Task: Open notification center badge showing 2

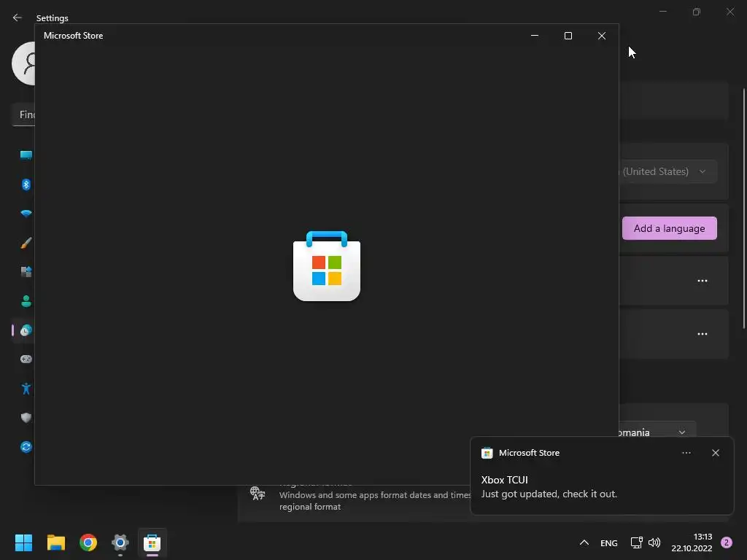Action: tap(727, 542)
